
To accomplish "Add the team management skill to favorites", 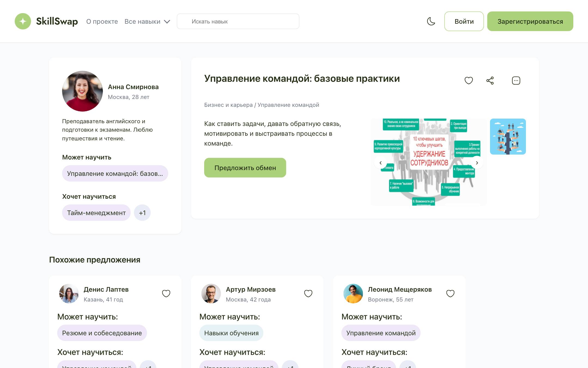I will (x=468, y=80).
